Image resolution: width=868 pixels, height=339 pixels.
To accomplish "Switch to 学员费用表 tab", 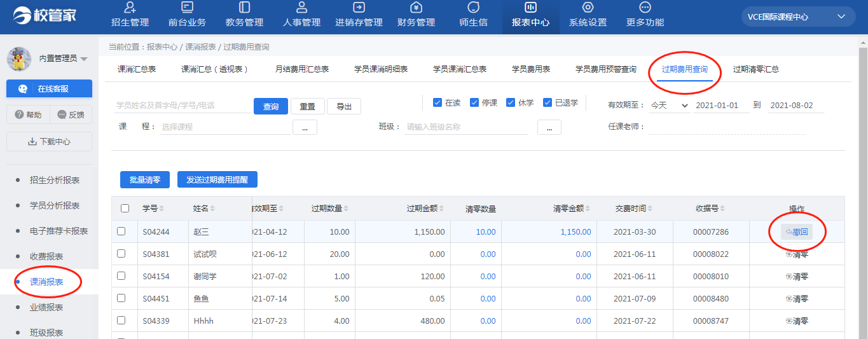I will 531,69.
